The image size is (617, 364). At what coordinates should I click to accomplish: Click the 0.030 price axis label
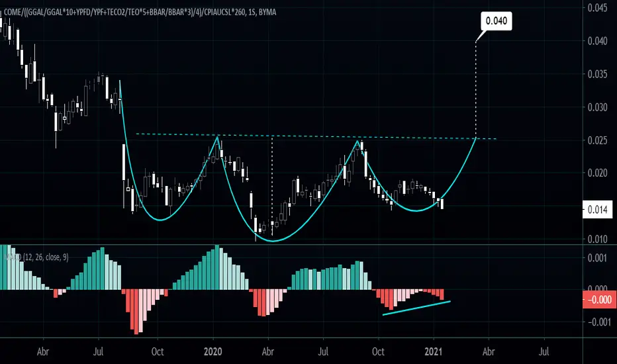(597, 107)
